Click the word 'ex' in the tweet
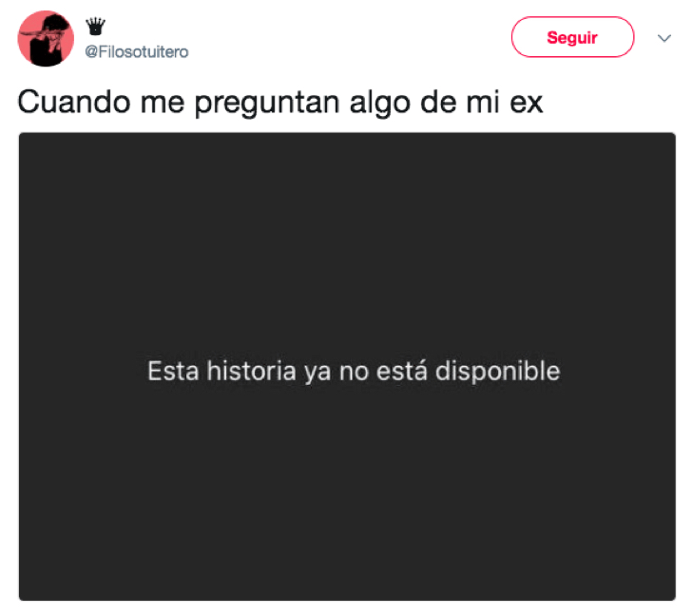 coord(526,104)
